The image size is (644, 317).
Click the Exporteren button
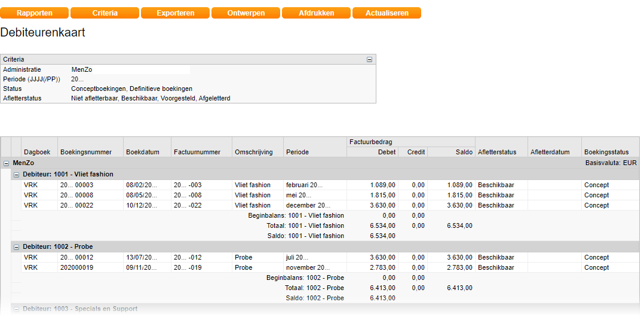click(x=175, y=13)
